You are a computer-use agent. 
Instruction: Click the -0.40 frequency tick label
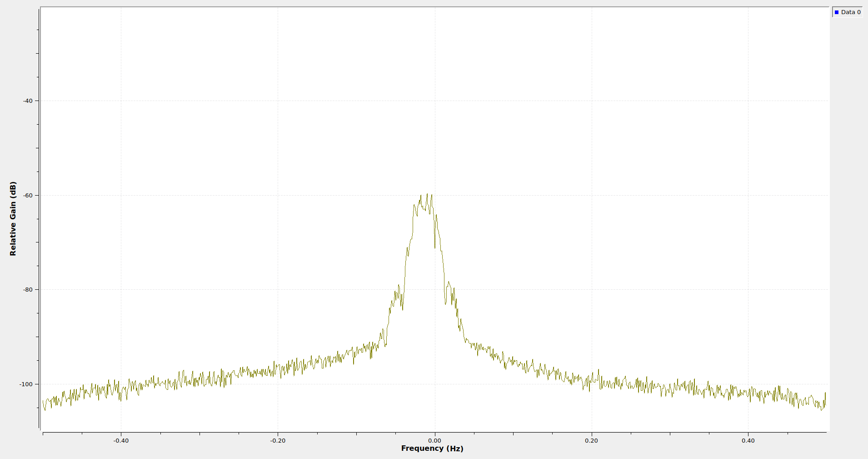(x=121, y=440)
